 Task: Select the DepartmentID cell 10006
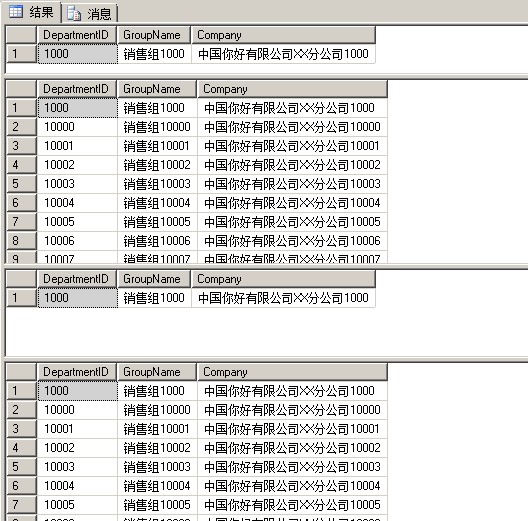[x=77, y=241]
